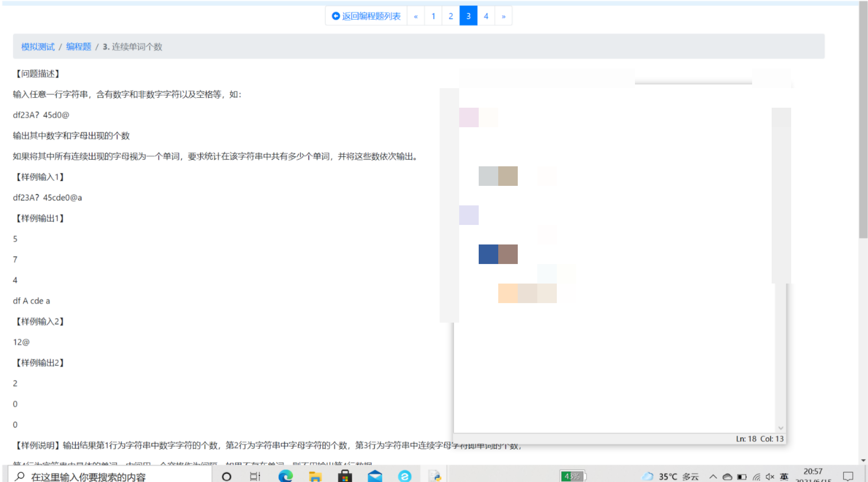This screenshot has width=868, height=482.
Task: Open Task View
Action: 254,476
